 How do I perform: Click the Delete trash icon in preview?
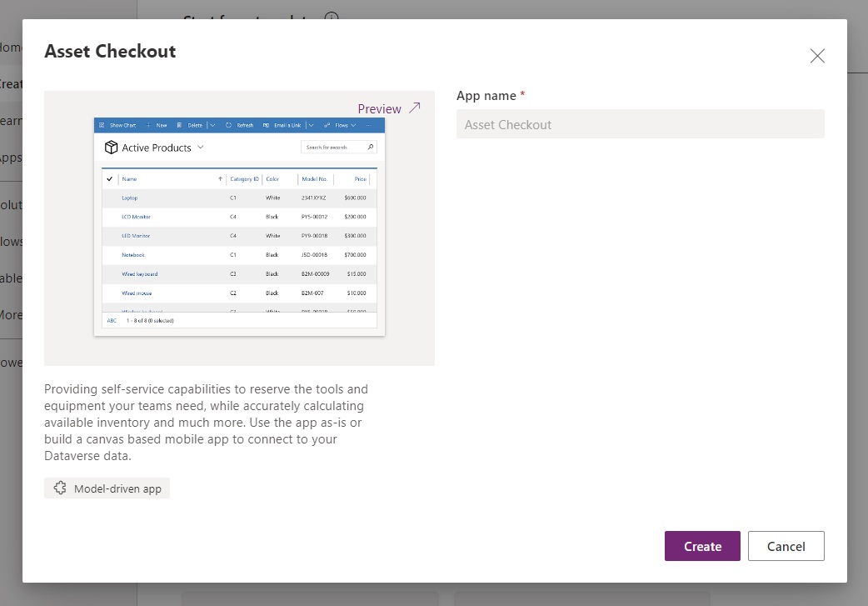point(179,125)
